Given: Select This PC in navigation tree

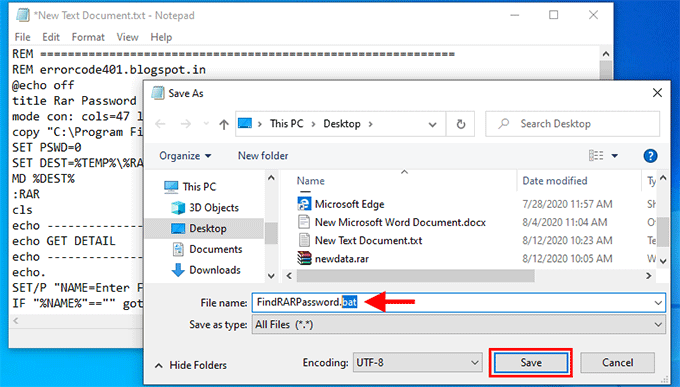Looking at the screenshot, I should click(199, 187).
